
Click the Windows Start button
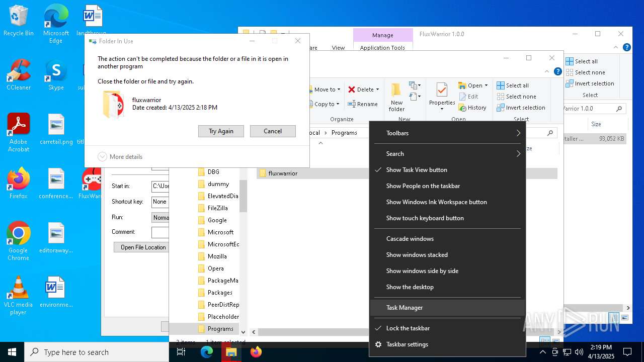12,352
